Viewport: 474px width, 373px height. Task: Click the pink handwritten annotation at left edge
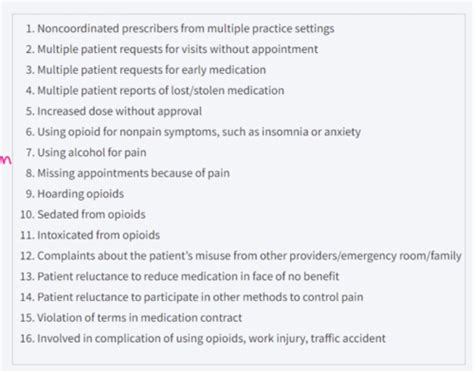click(5, 160)
